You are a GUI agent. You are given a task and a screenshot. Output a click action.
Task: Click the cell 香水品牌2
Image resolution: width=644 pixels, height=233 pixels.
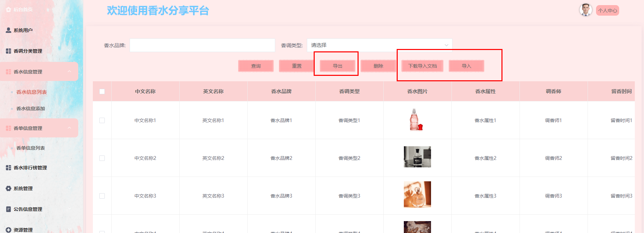click(x=281, y=158)
